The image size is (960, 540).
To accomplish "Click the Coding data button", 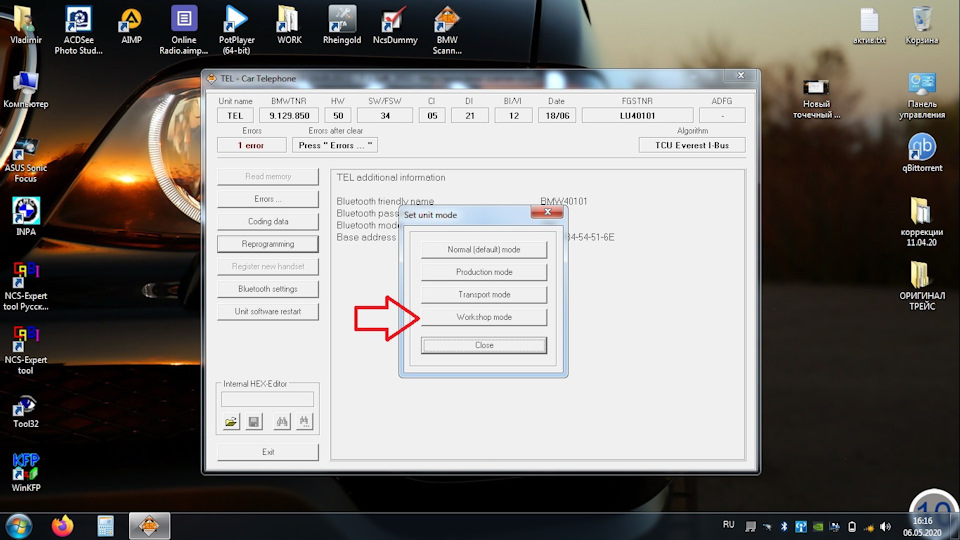I will click(268, 222).
